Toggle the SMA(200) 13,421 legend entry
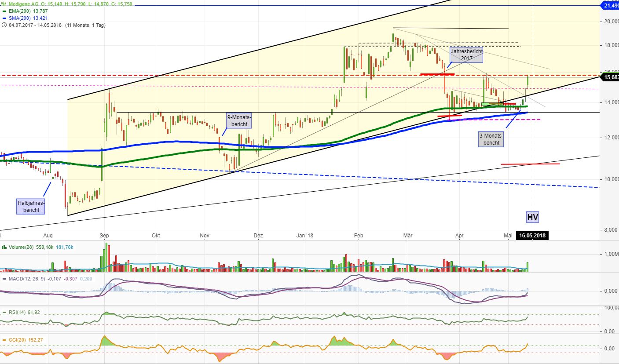The height and width of the screenshot is (364, 619). pos(29,18)
